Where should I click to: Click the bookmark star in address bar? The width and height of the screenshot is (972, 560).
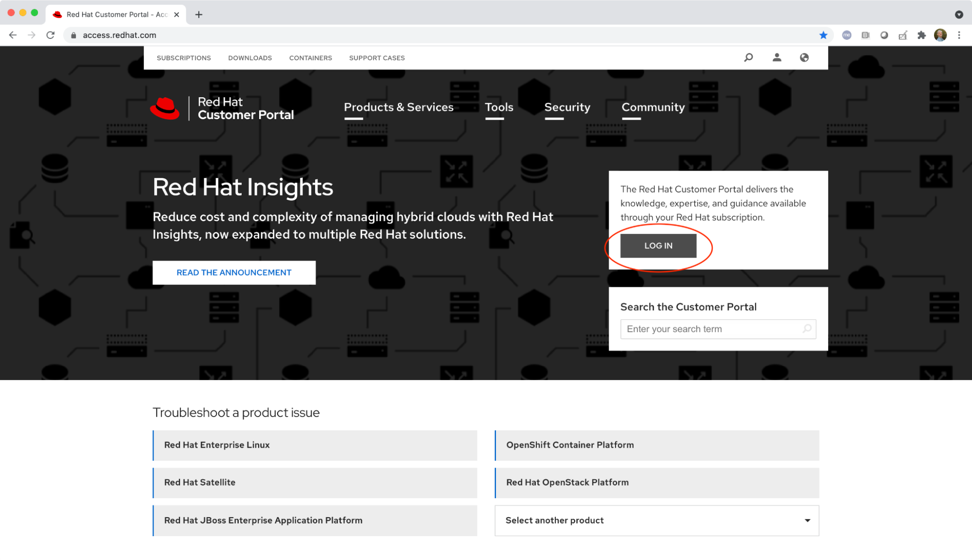click(823, 35)
